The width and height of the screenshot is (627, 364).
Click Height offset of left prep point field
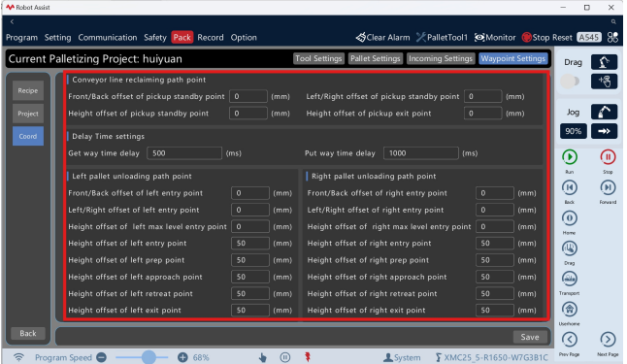coord(249,260)
